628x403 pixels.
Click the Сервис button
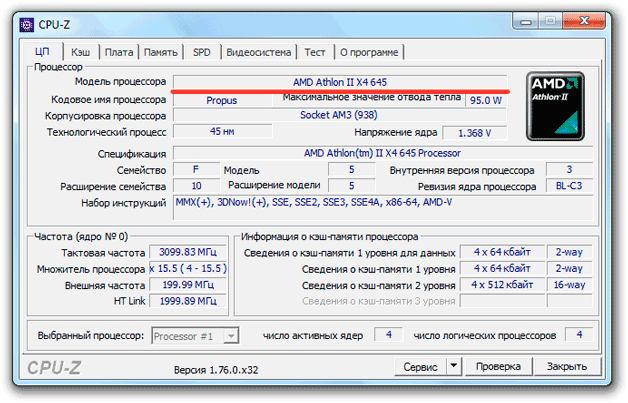coord(420,367)
